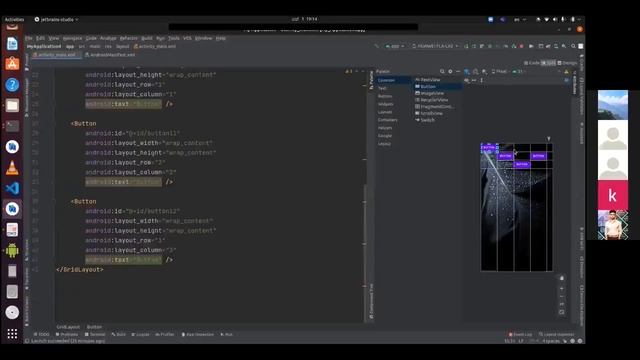Select the Google palette category
640x360 pixels.
pyautogui.click(x=385, y=136)
